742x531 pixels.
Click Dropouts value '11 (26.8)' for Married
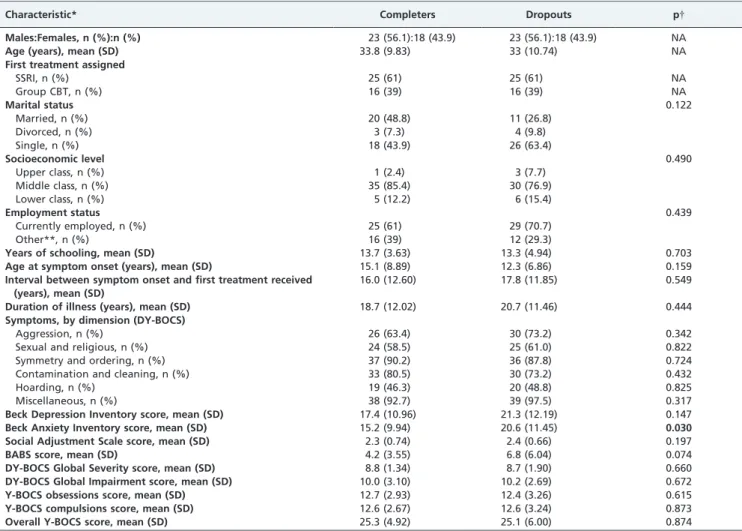click(530, 118)
